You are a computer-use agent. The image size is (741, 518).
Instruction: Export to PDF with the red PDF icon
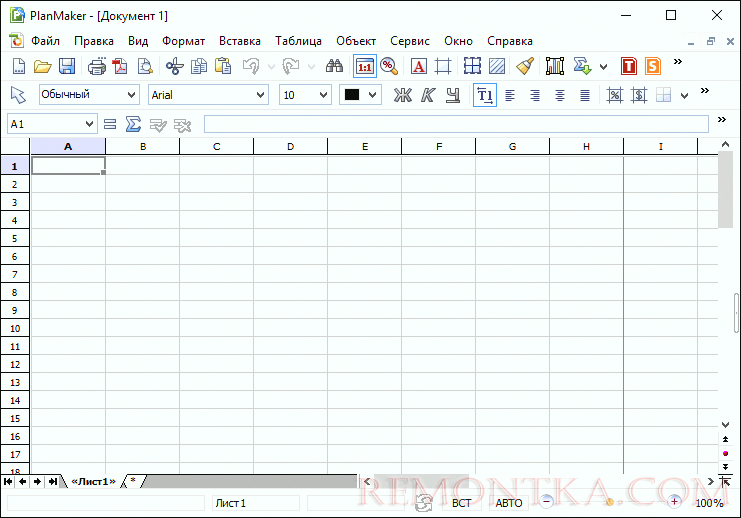(x=120, y=66)
